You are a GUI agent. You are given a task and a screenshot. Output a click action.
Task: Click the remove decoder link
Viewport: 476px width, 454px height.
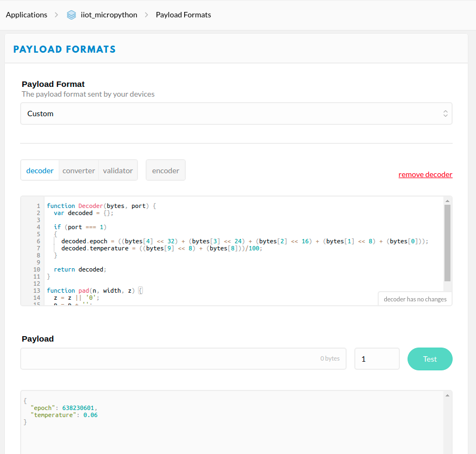point(425,174)
